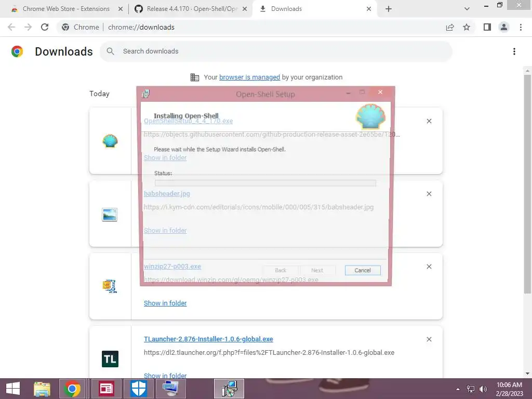The image size is (532, 399).
Task: Open a new browser tab
Action: [389, 9]
